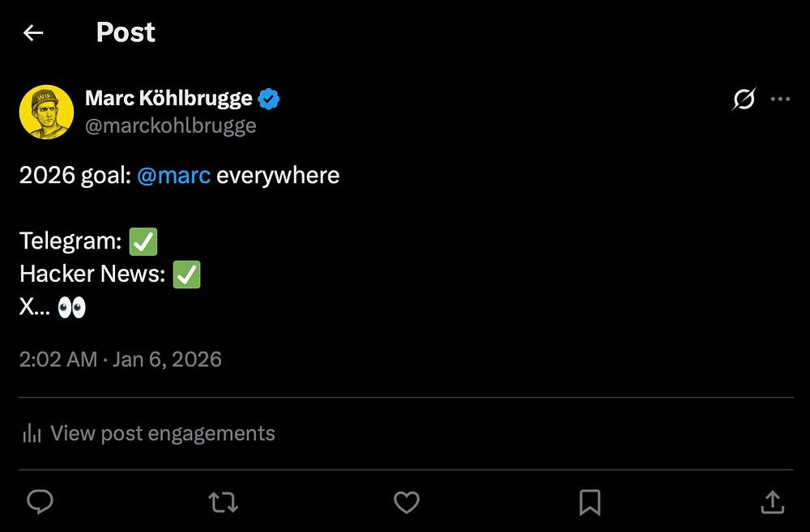810x532 pixels.
Task: Visit the @marckohlbrugge handle
Action: click(x=170, y=126)
